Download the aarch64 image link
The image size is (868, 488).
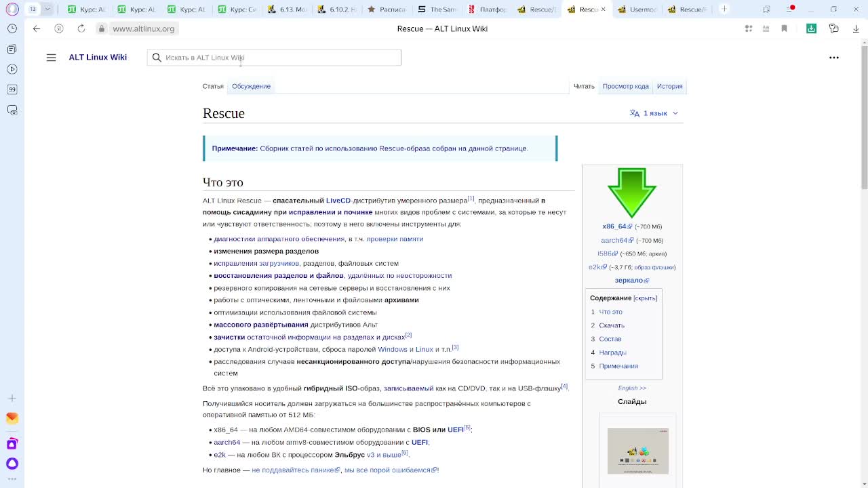coord(616,240)
